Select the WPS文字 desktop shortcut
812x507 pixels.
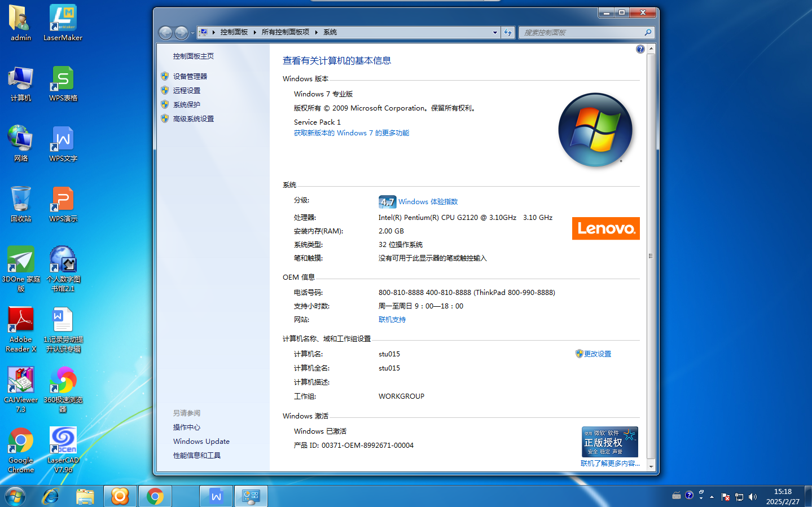63,144
